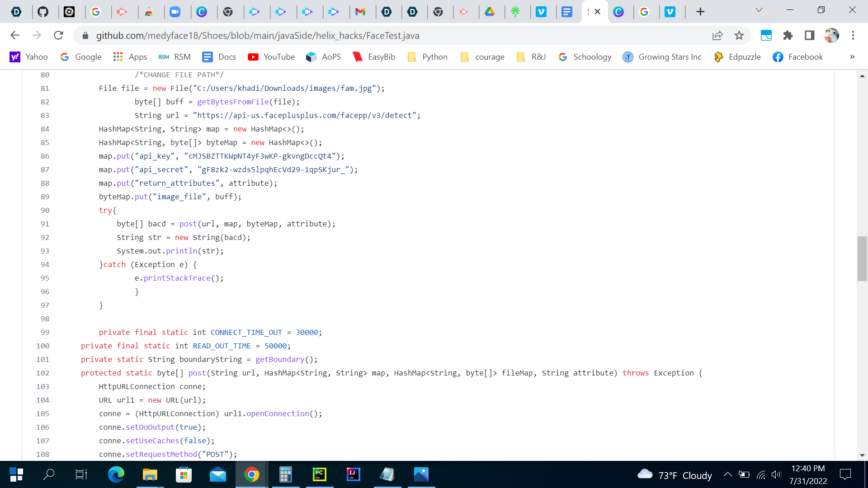Open the Extensions puzzle icon
The height and width of the screenshot is (488, 868).
788,35
